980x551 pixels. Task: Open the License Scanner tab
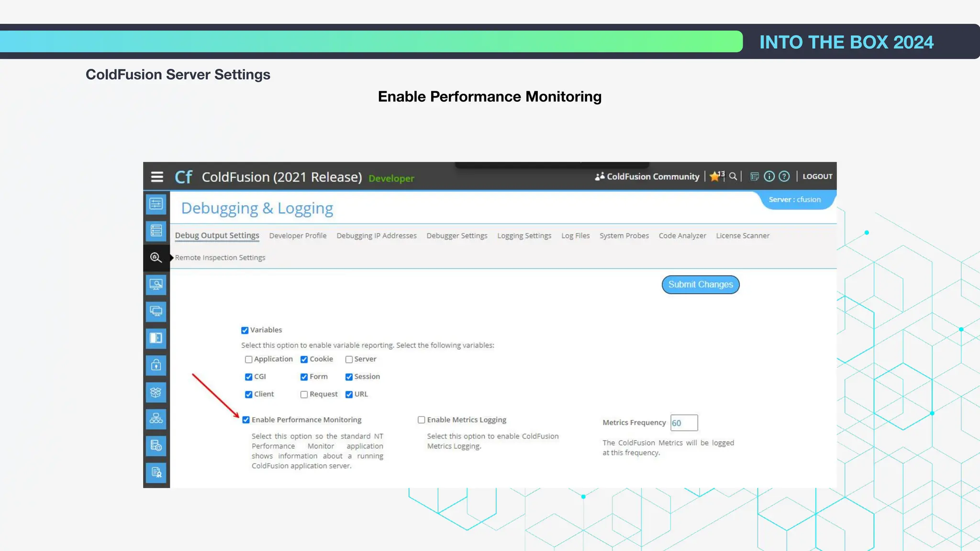coord(743,236)
